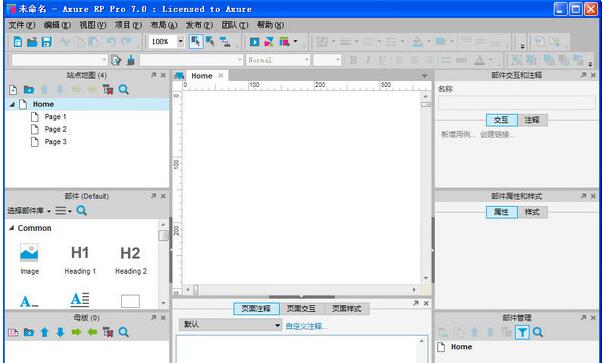
Task: Click the AxShare publish icon
Action: [269, 41]
